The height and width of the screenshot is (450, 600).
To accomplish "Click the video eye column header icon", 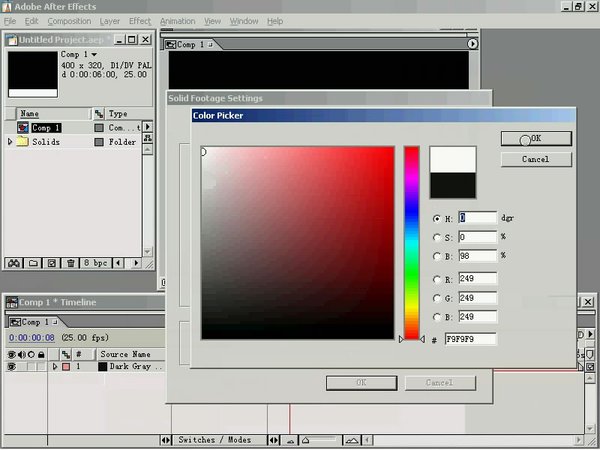I will click(x=11, y=354).
